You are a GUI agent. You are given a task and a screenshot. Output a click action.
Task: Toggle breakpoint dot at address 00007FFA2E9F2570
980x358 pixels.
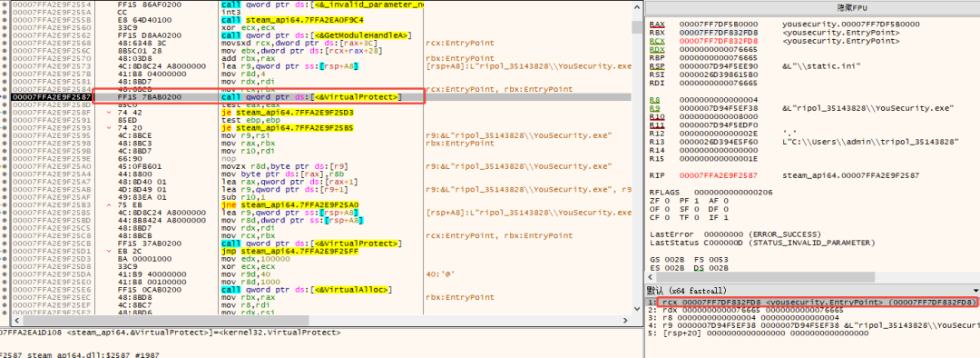point(5,58)
